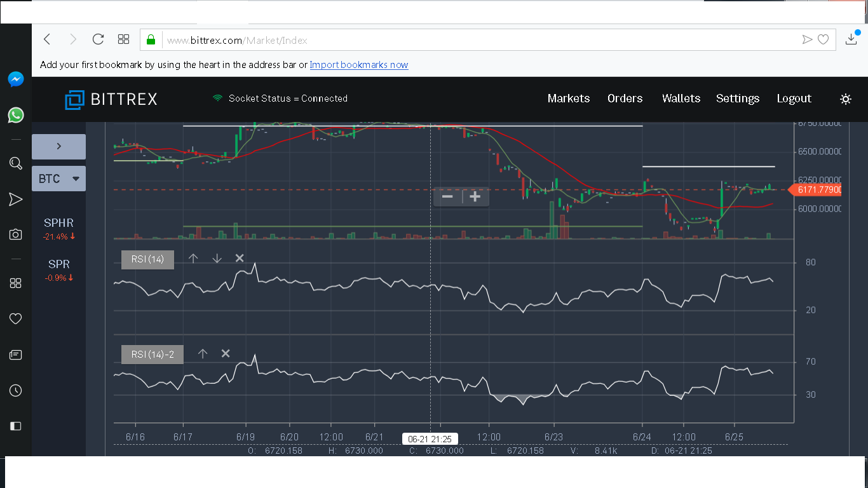Image resolution: width=868 pixels, height=488 pixels.
Task: Toggle the sidebar panel layout icon
Action: tap(16, 426)
